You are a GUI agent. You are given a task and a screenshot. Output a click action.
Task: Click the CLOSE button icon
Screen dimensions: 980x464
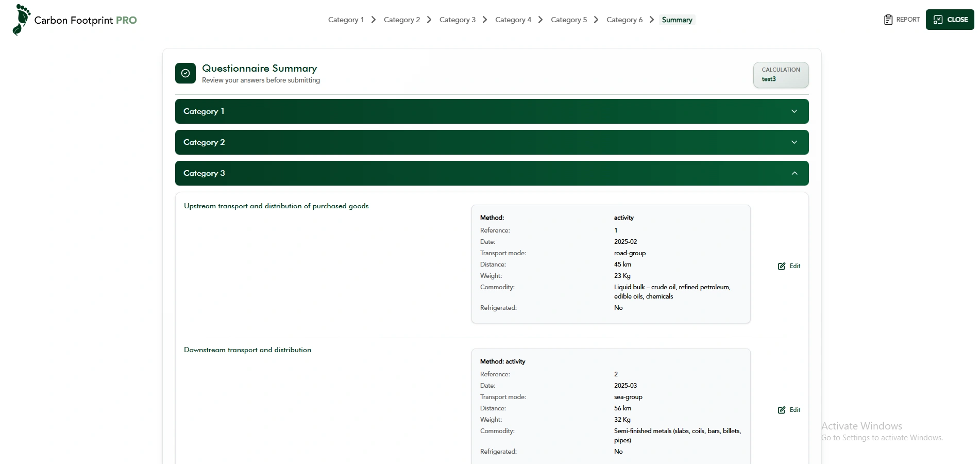point(938,20)
